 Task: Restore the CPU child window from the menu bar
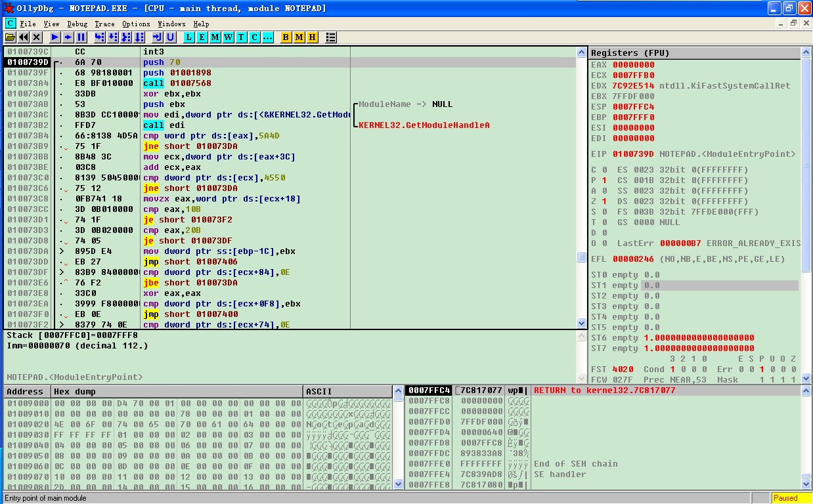point(793,23)
